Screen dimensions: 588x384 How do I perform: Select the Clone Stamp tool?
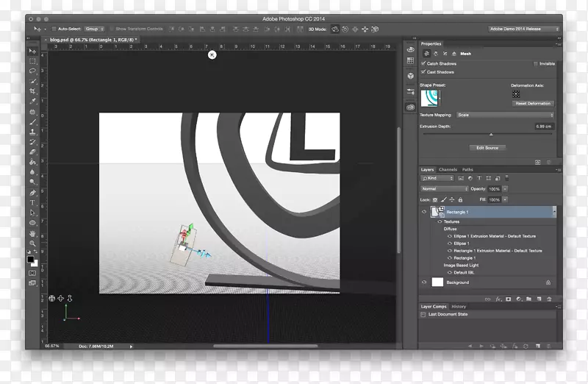coord(32,132)
